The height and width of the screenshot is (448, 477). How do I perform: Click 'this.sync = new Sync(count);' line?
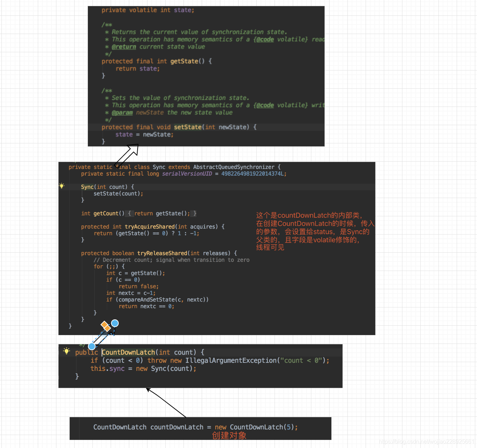(143, 368)
